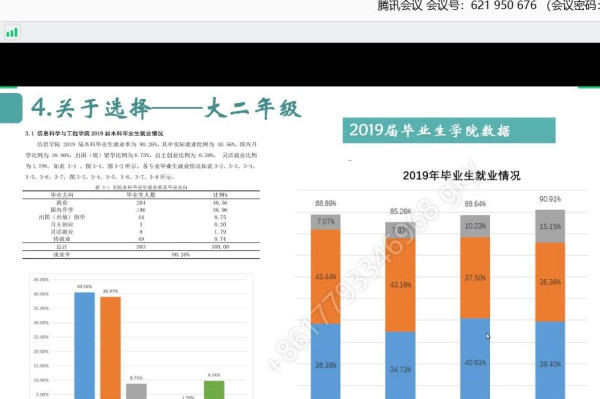Click the 90.91% total label above fourth bar
The image size is (600, 399).
click(550, 199)
